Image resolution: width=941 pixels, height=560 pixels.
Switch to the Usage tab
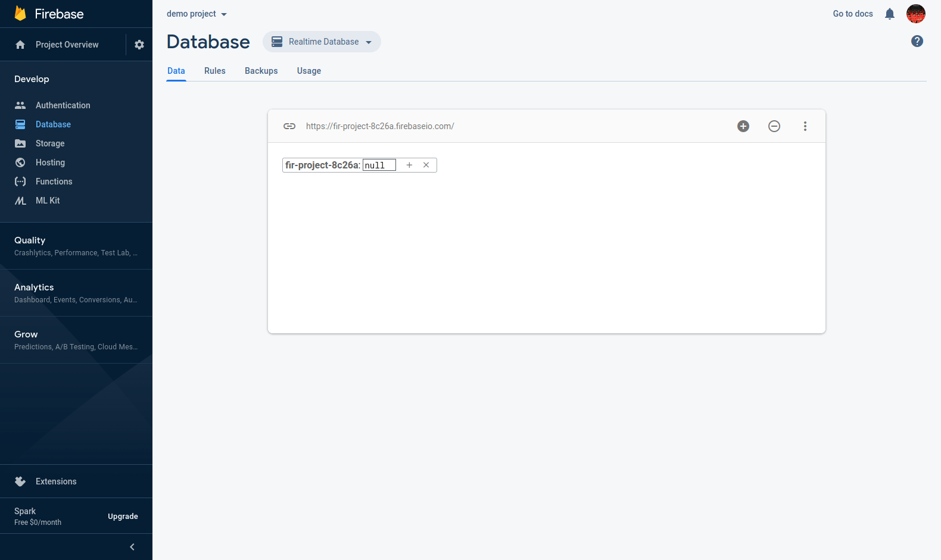309,71
